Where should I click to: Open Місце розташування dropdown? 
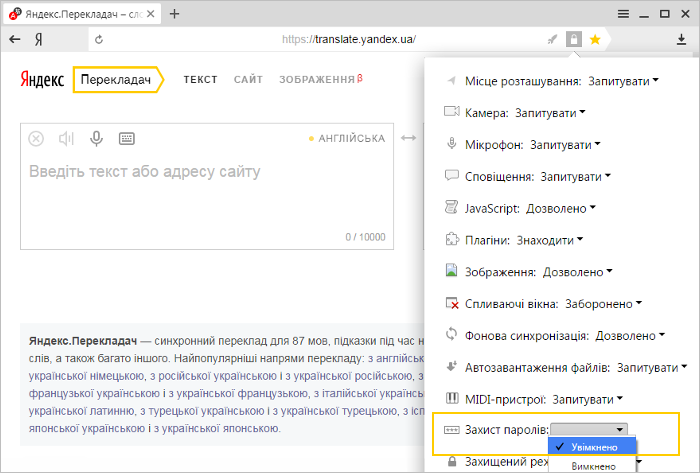coord(623,81)
